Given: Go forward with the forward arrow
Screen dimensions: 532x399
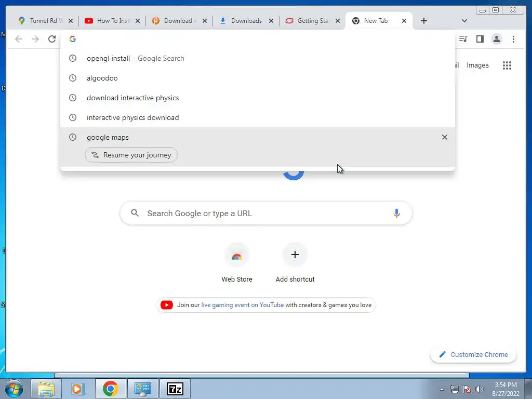Looking at the screenshot, I should point(35,39).
